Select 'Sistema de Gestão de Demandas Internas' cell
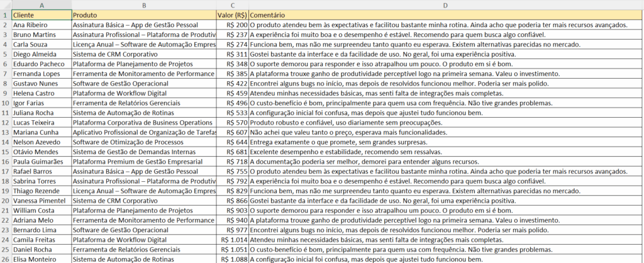 (144, 152)
